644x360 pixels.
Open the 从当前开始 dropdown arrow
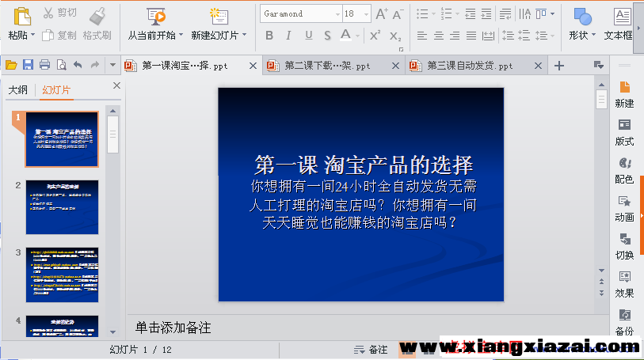point(181,35)
